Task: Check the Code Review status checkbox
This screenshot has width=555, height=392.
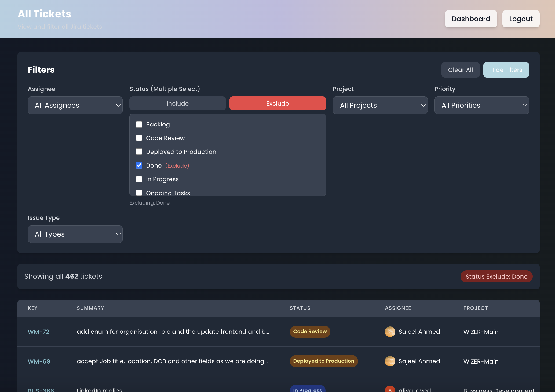Action: pos(139,138)
